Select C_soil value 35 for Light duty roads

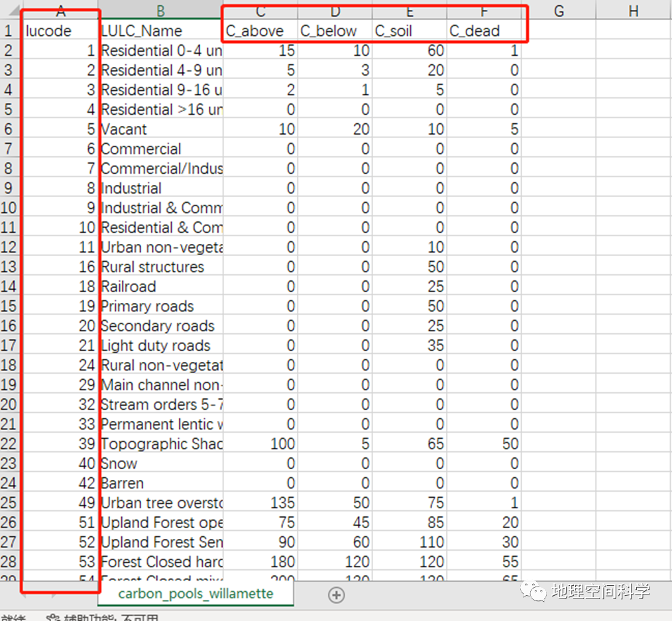[410, 345]
